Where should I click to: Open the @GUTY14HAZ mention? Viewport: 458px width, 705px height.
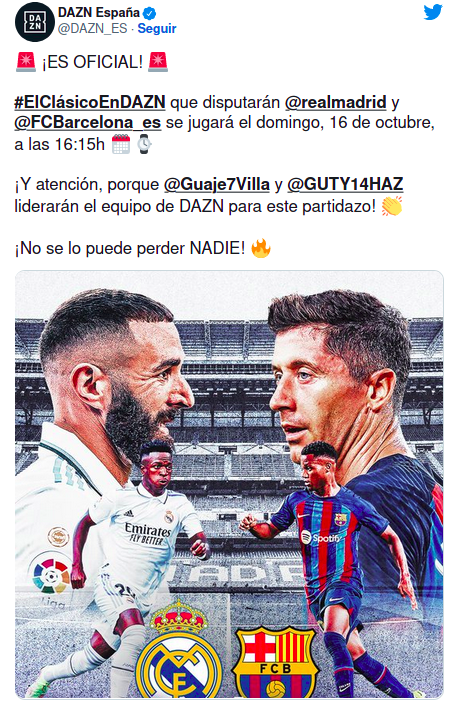(x=345, y=184)
